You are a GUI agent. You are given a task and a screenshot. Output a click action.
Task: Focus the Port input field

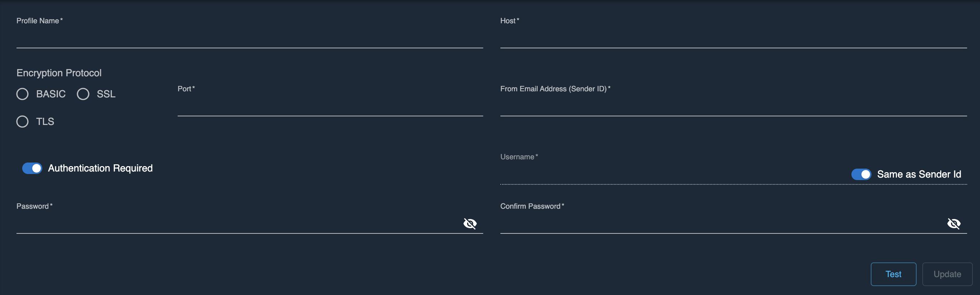(330, 107)
